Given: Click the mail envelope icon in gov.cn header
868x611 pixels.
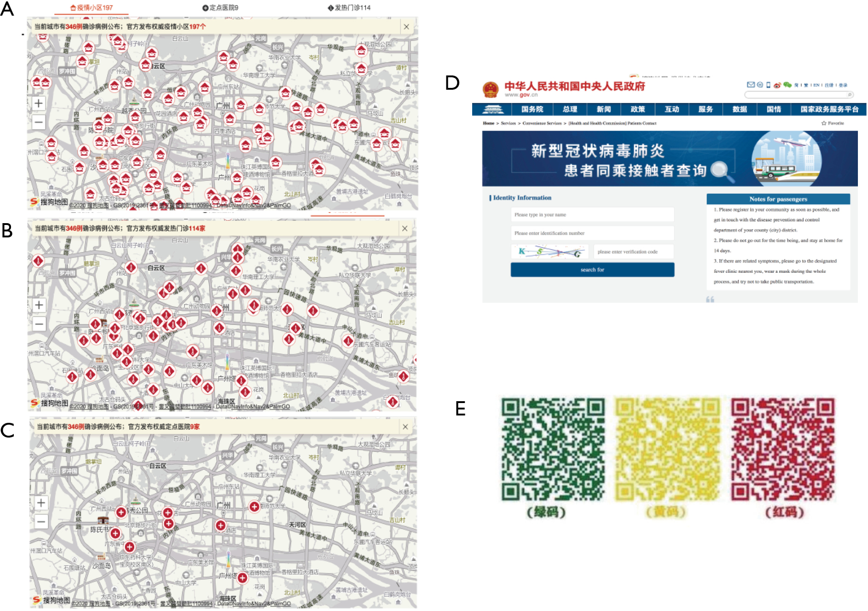Looking at the screenshot, I should [x=751, y=85].
